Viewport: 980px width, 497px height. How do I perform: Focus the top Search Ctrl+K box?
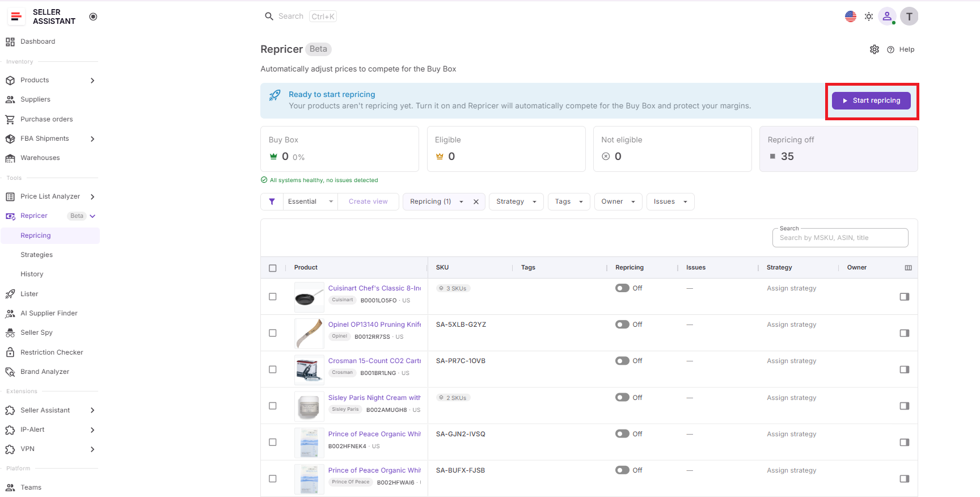tap(301, 16)
